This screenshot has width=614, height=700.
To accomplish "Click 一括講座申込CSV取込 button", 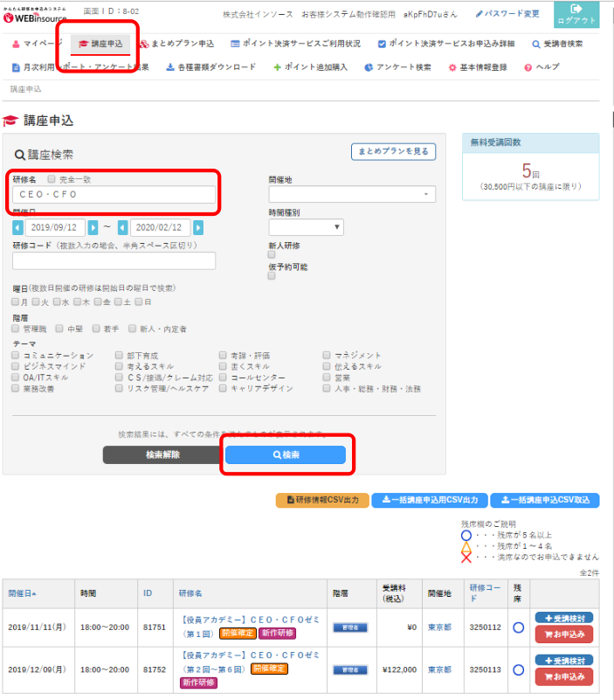I will (x=545, y=500).
